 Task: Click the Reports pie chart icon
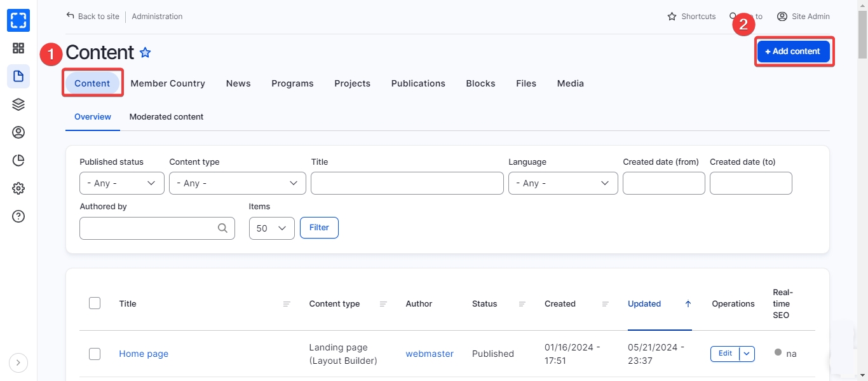[x=18, y=160]
